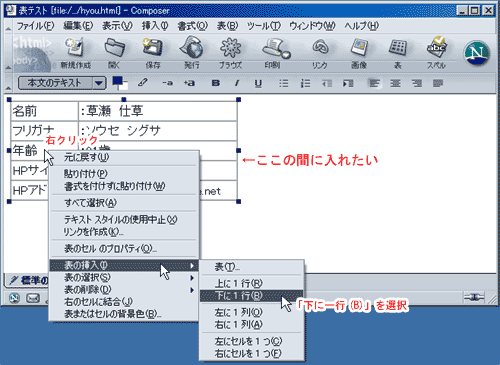Click the Netscape N logo icon
500x365 pixels.
[x=477, y=53]
